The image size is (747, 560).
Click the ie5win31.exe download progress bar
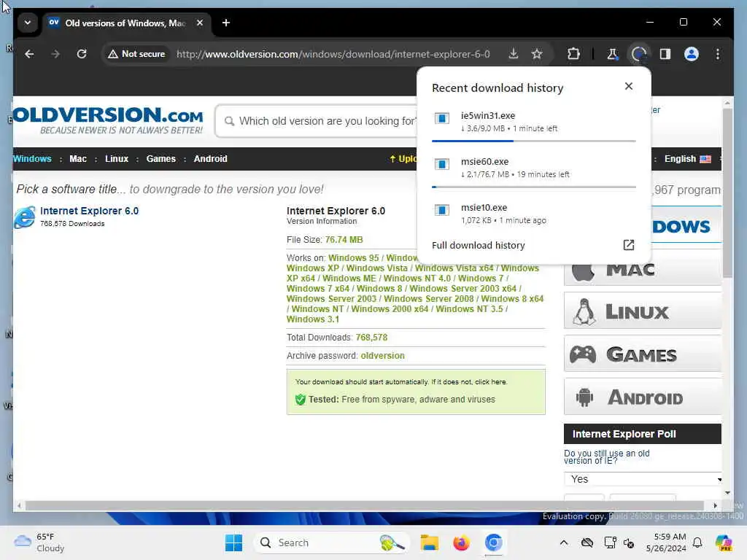click(533, 141)
